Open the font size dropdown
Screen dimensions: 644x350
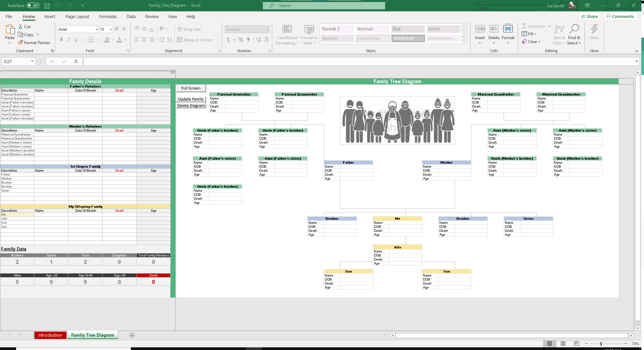(111, 29)
